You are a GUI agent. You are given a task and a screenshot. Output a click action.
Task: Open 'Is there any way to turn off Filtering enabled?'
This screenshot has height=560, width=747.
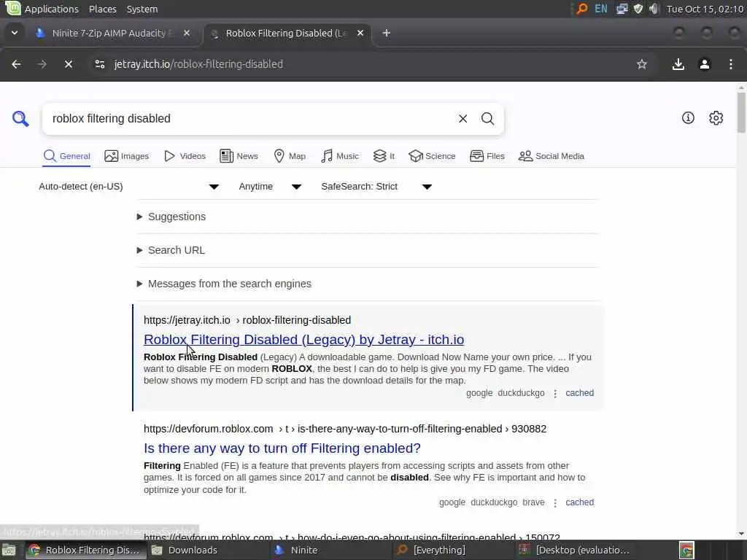point(282,448)
